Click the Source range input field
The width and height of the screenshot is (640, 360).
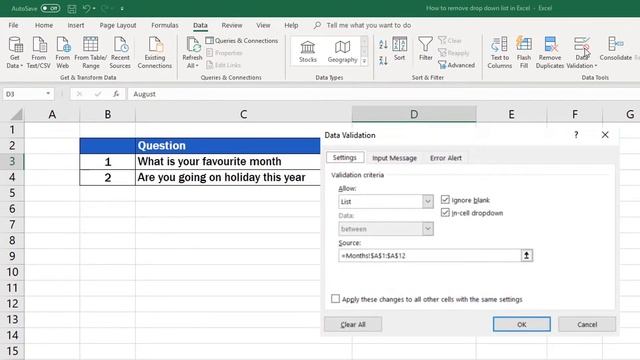coord(429,256)
